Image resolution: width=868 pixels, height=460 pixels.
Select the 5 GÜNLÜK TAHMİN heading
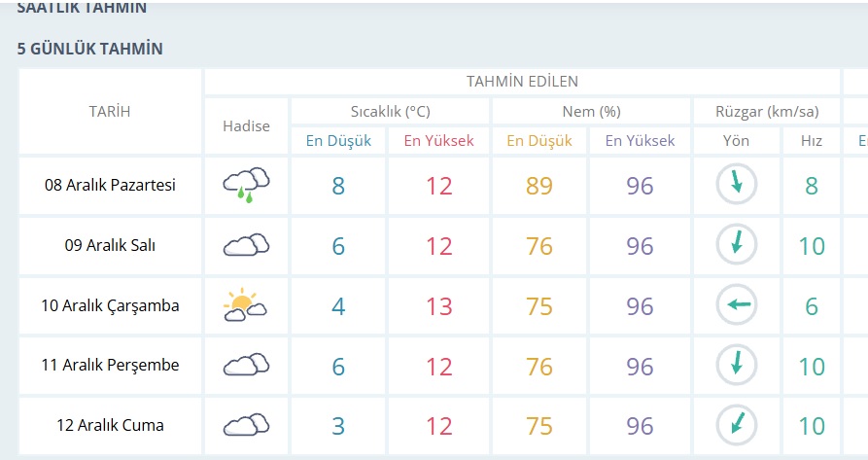point(90,48)
